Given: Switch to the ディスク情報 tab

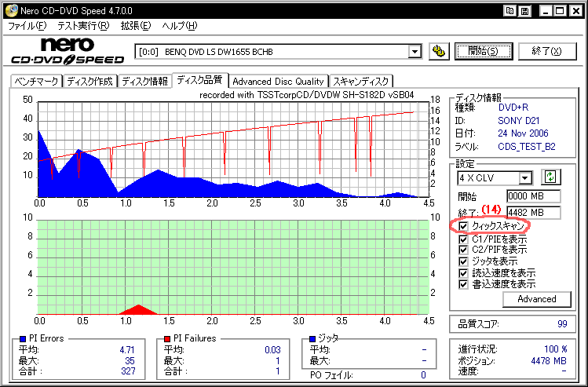Looking at the screenshot, I should pos(144,82).
